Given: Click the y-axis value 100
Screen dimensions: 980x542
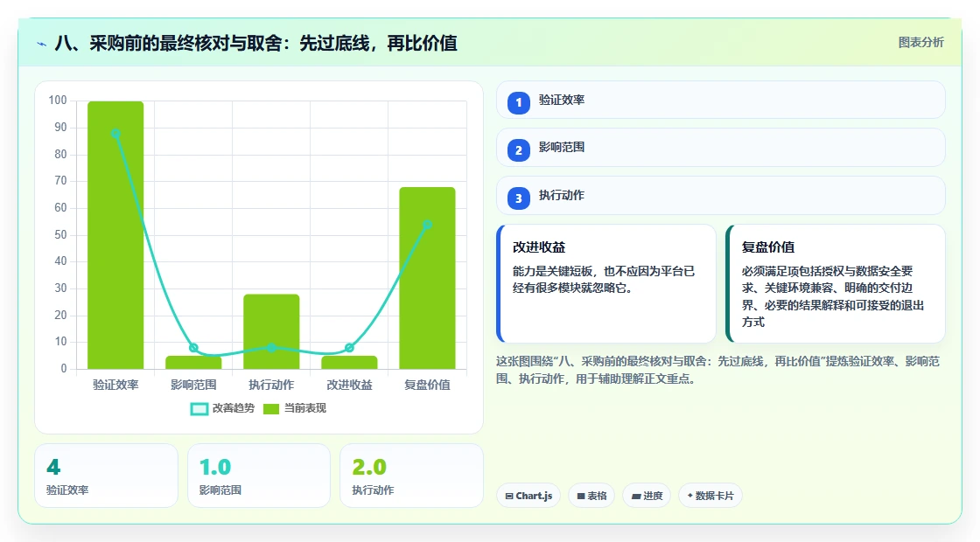Looking at the screenshot, I should coord(58,101).
